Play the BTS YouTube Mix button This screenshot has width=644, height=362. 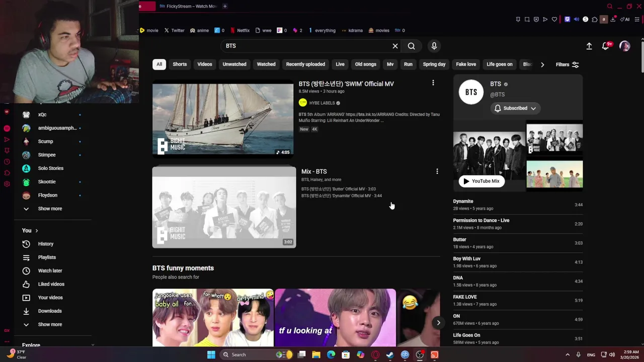click(x=481, y=181)
